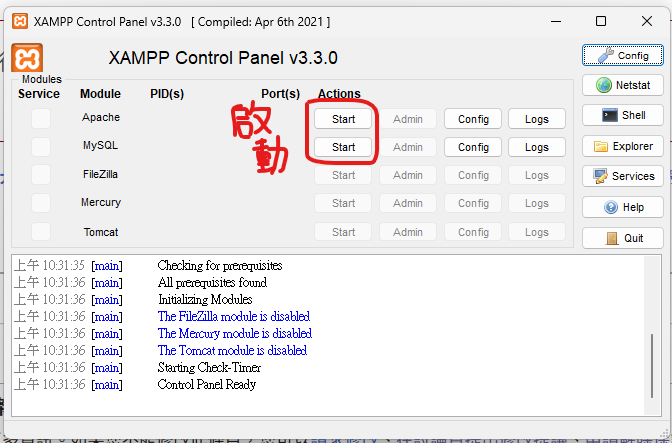
Task: Click the Mercury Start button
Action: [x=343, y=203]
